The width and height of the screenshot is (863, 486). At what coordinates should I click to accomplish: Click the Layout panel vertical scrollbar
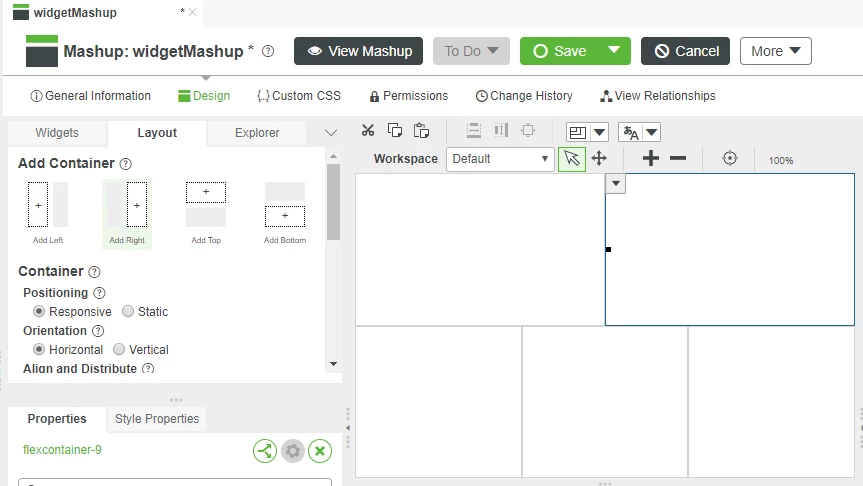click(x=333, y=201)
